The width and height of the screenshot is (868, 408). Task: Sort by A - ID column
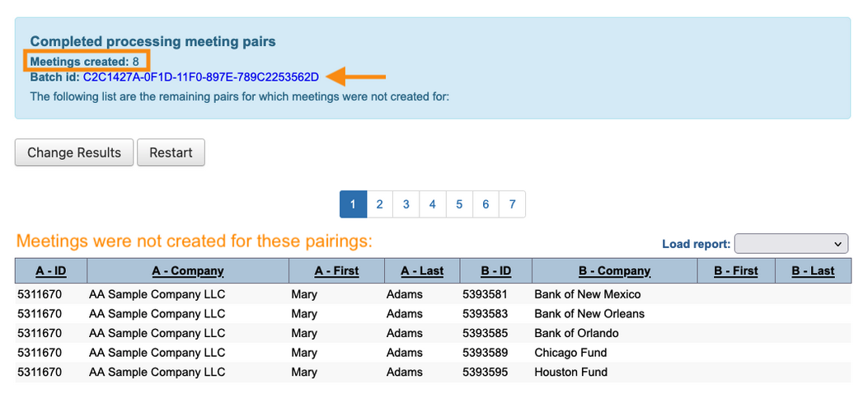[50, 271]
